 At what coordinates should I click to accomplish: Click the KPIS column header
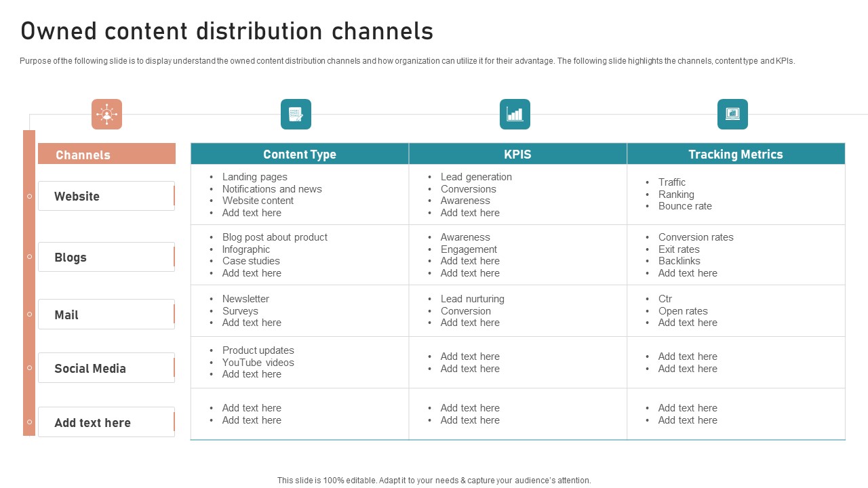click(x=518, y=154)
